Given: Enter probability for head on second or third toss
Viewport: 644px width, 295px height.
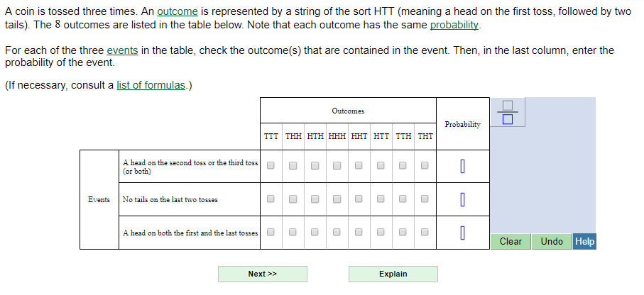Looking at the screenshot, I should click(462, 167).
